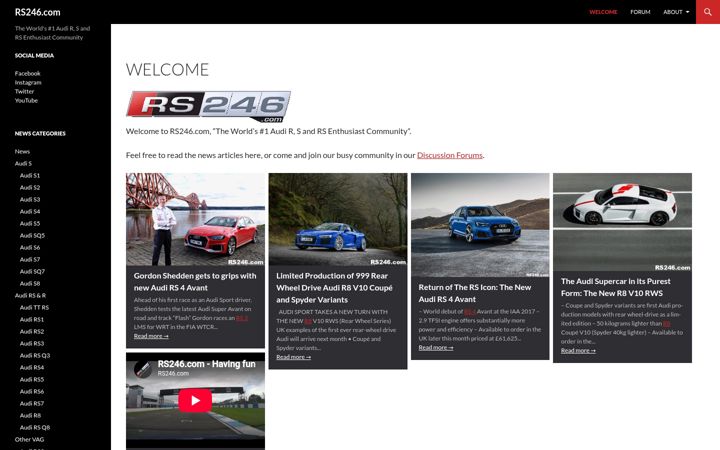Open the Audi RS1 category

(x=32, y=320)
